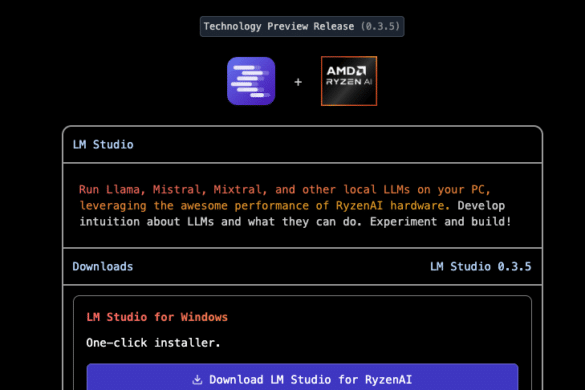Click the Downloads section heading
This screenshot has height=390, width=585.
tap(103, 266)
